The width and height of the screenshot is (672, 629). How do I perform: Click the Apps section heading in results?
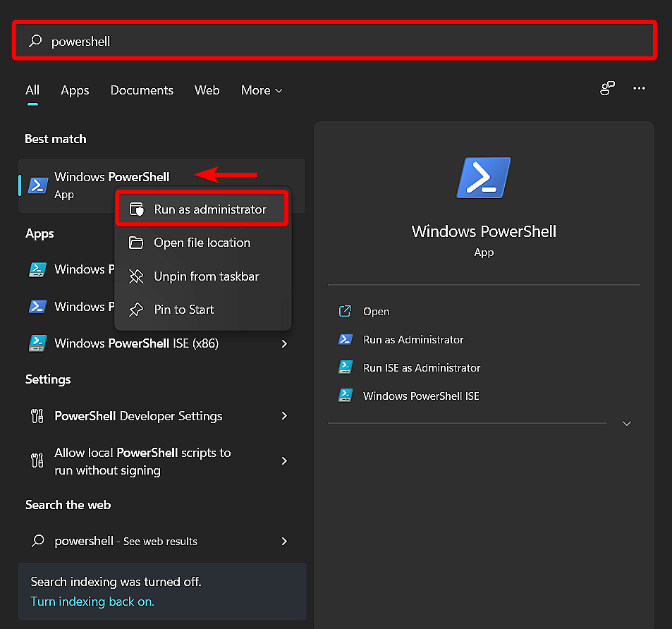click(39, 234)
